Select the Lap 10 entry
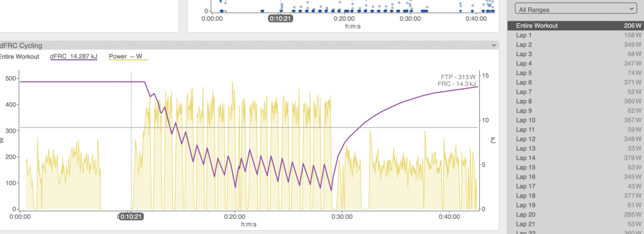The height and width of the screenshot is (234, 644). (x=576, y=120)
